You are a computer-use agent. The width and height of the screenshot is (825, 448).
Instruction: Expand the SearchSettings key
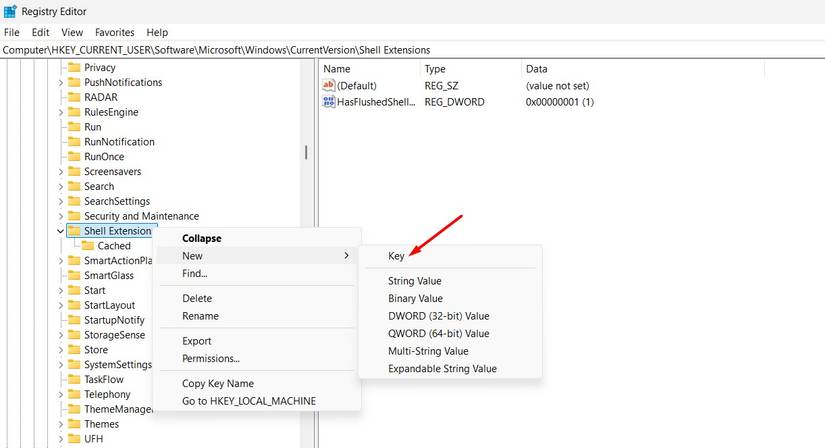(61, 201)
